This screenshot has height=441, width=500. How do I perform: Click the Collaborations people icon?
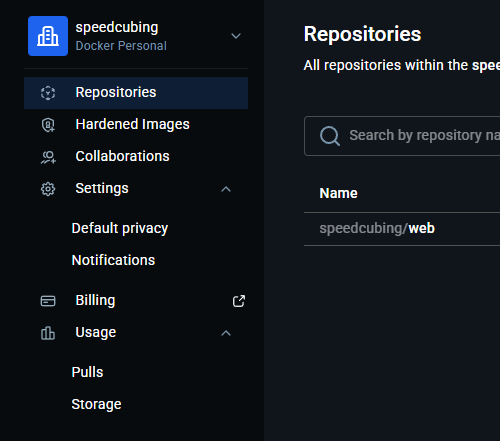point(48,157)
